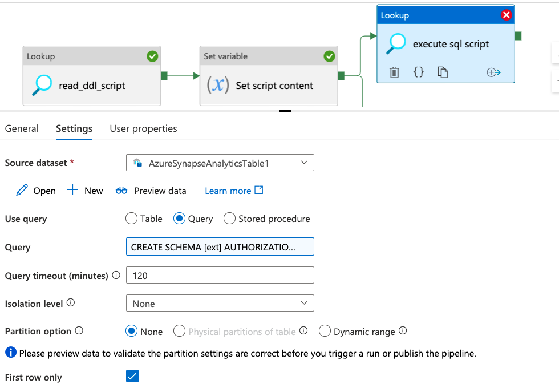Clone the execute sql script activity (copy icon)
Screen dimensions: 559x392
(x=443, y=72)
